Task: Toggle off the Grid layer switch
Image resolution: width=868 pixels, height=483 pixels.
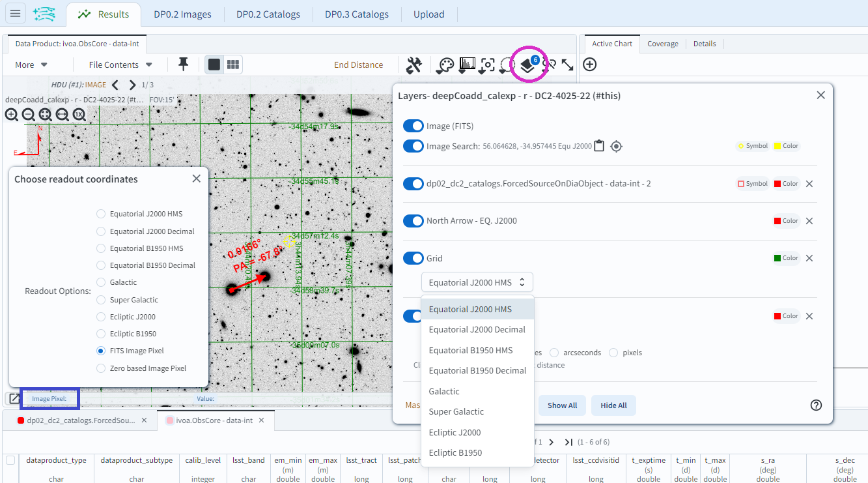Action: [413, 258]
